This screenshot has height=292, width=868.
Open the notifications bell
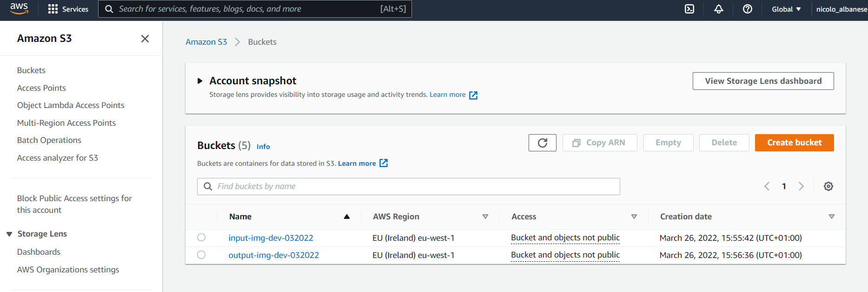click(718, 9)
